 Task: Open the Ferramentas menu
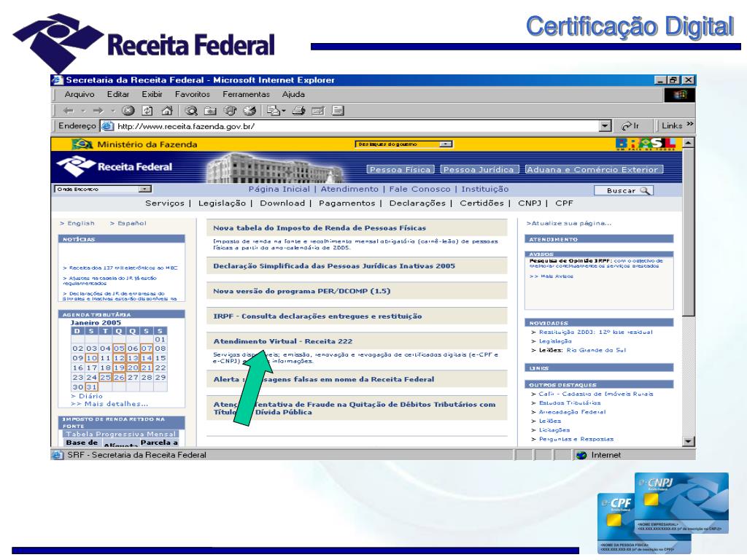(x=247, y=94)
